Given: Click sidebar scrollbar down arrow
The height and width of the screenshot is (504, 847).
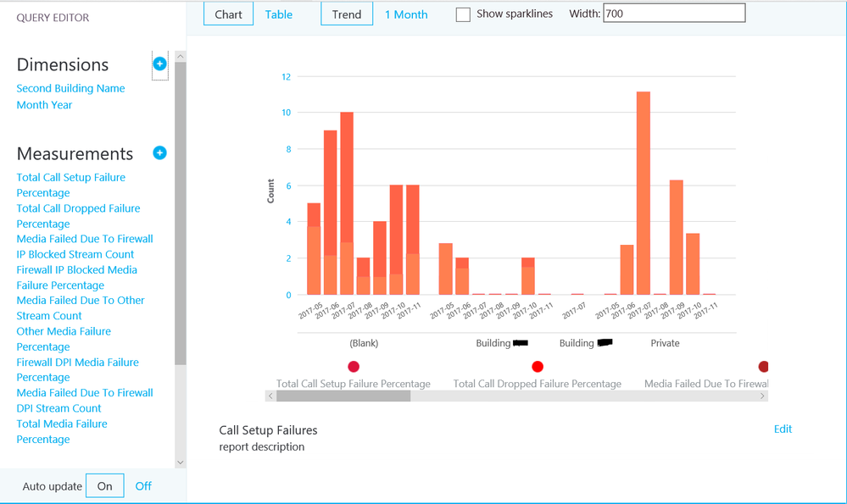Looking at the screenshot, I should [181, 462].
